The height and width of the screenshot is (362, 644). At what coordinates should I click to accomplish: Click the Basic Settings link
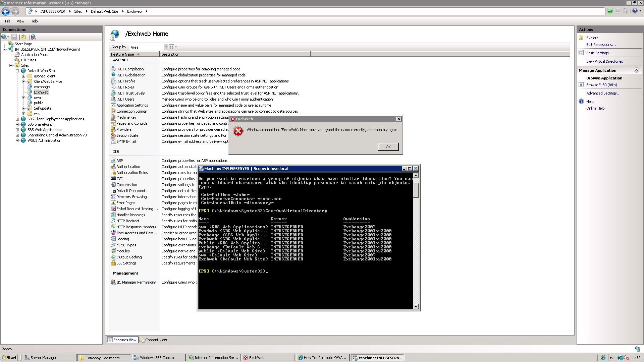(x=599, y=53)
